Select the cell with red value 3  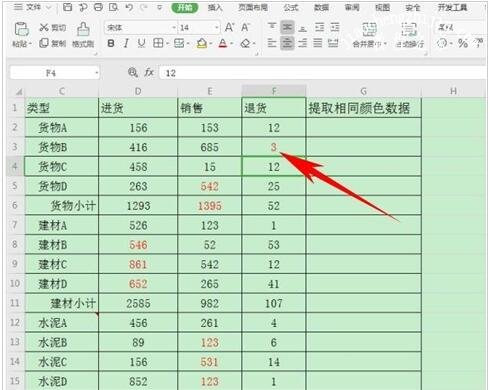click(273, 147)
